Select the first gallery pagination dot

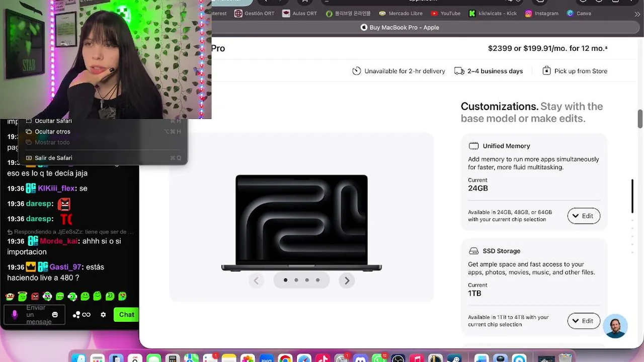[x=285, y=280]
